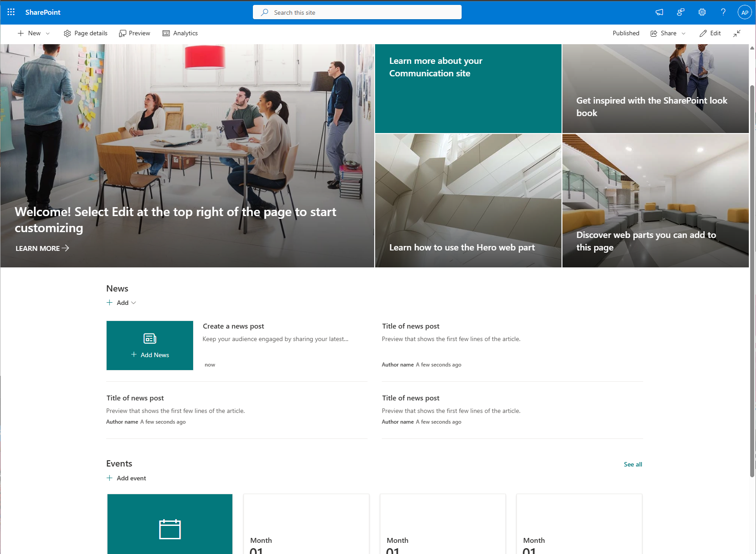Click the collapse view arrows icon
This screenshot has height=554, width=756.
pyautogui.click(x=737, y=33)
